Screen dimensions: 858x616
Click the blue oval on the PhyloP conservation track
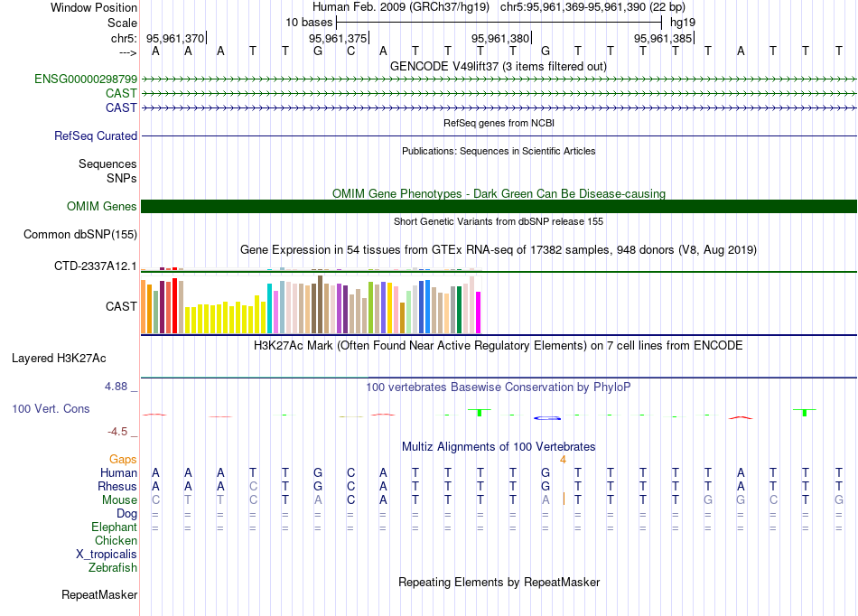pyautogui.click(x=547, y=418)
